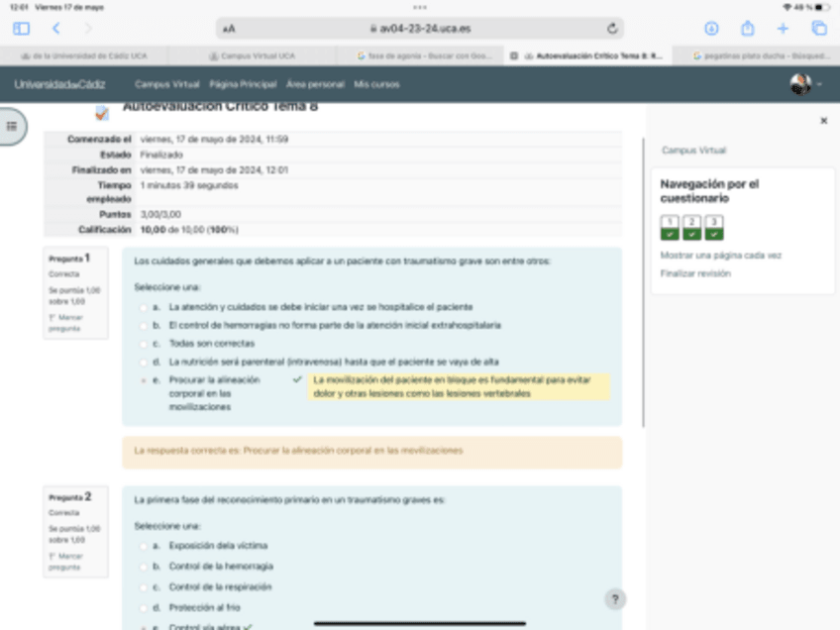Click the quiz checkmark icon beside title
Image resolution: width=840 pixels, height=630 pixels.
[102, 113]
